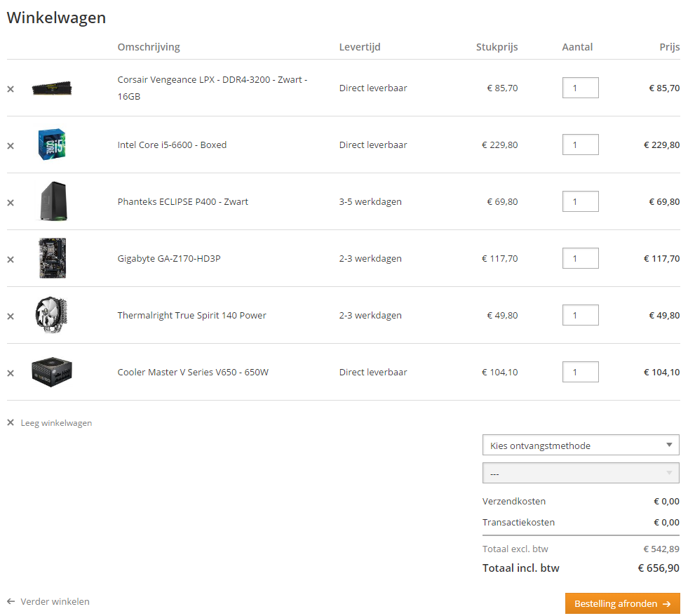Click the Verzendkosten label
The height and width of the screenshot is (616, 695).
(514, 502)
